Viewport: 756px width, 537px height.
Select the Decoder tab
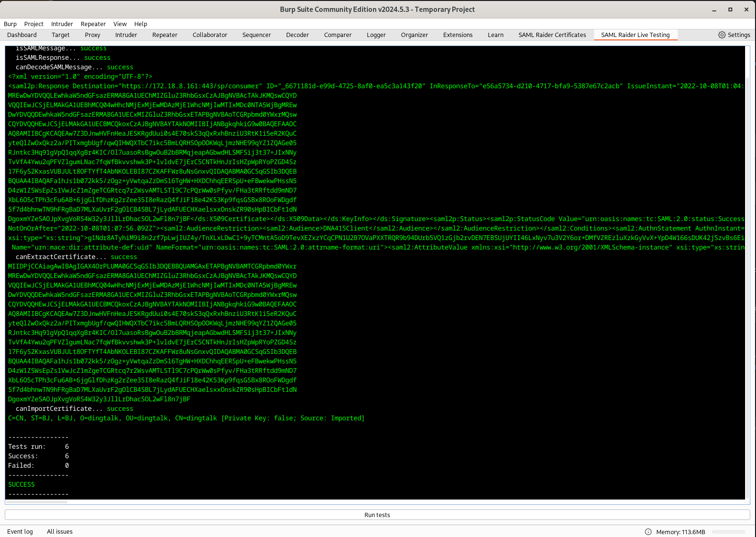point(298,35)
